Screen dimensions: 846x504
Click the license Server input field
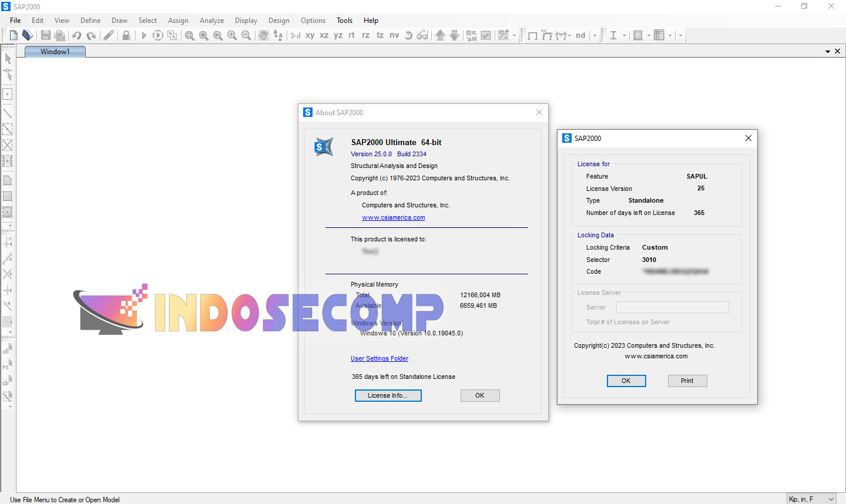(x=673, y=307)
